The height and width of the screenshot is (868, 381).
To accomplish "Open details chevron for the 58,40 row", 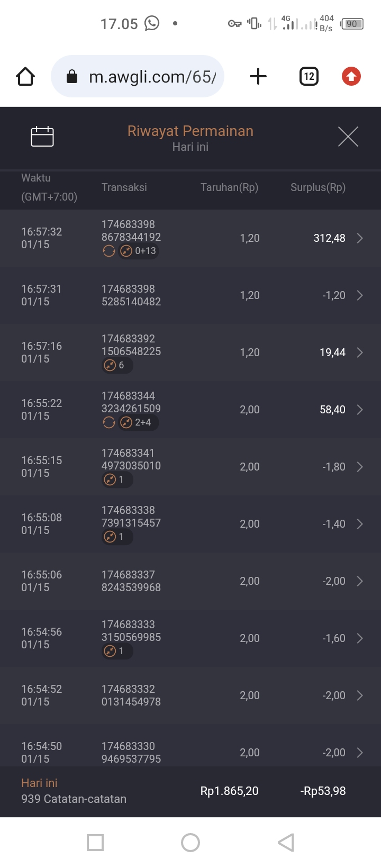I will [360, 410].
